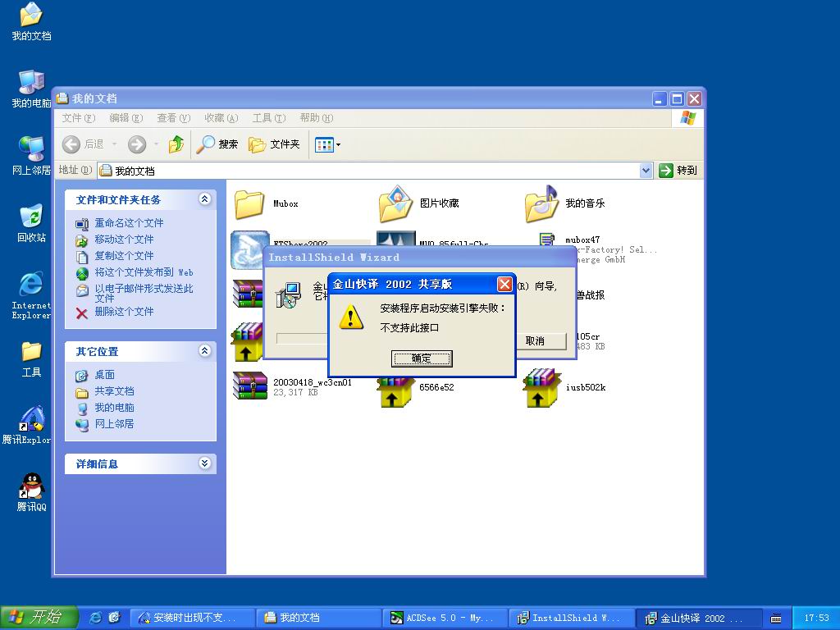Switch to InstallShield W... taskbar button

[571, 618]
